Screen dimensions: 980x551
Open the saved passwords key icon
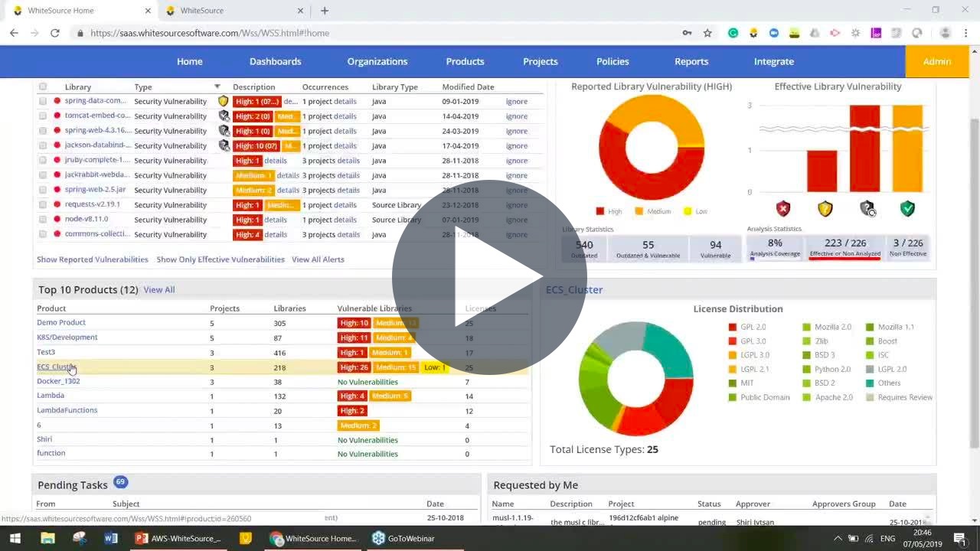(x=687, y=33)
